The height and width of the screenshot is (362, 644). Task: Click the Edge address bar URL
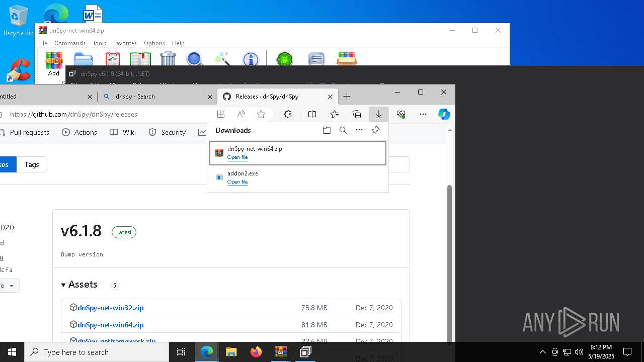(x=73, y=115)
